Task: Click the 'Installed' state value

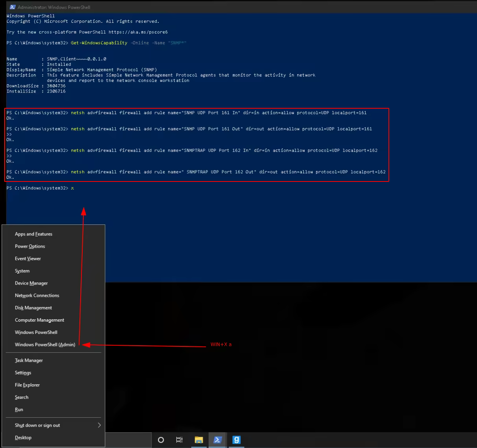Action: click(x=59, y=64)
